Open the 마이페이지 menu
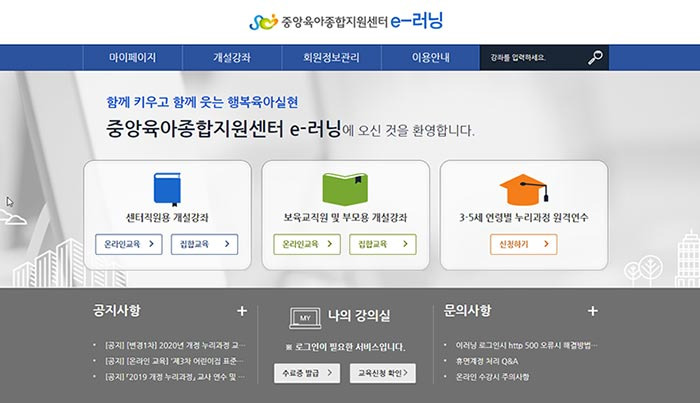Image resolution: width=700 pixels, height=403 pixels. tap(133, 58)
